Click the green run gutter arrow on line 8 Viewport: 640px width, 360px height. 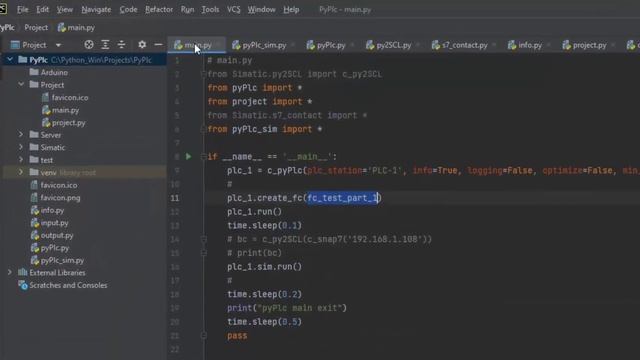click(x=188, y=156)
